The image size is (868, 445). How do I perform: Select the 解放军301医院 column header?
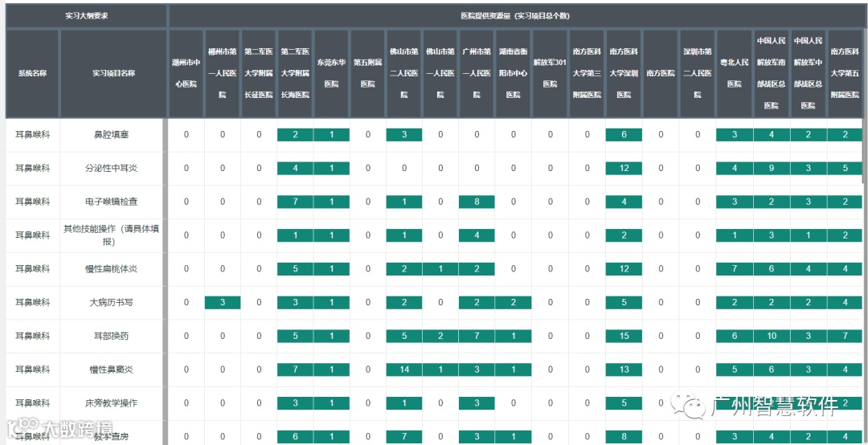click(x=551, y=73)
